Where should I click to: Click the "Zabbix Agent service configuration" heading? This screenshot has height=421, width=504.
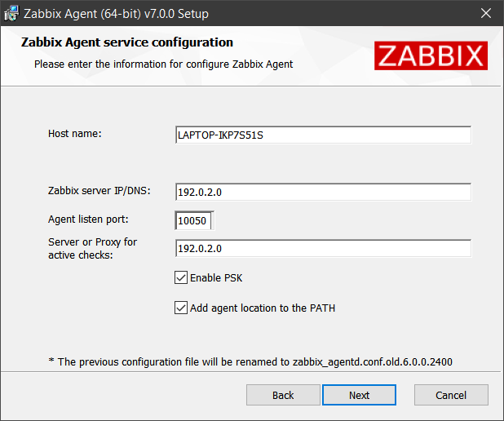point(127,42)
